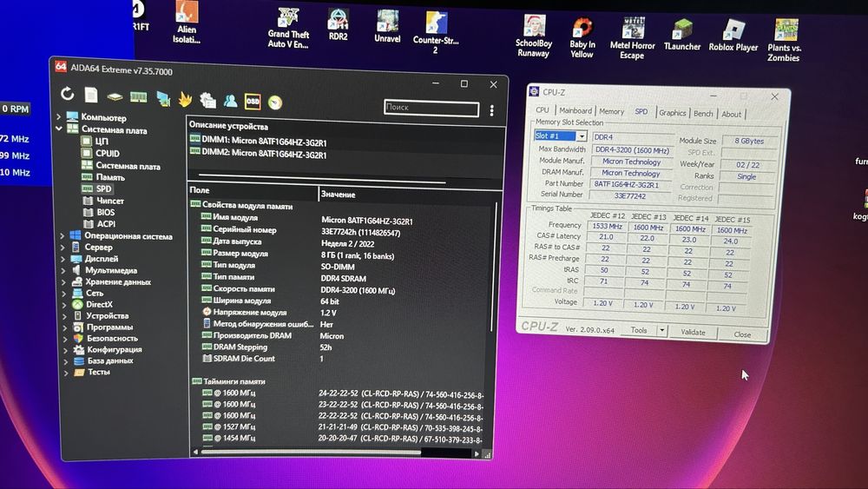868x489 pixels.
Task: Open the Report page icon in AIDA64
Action: coord(91,95)
